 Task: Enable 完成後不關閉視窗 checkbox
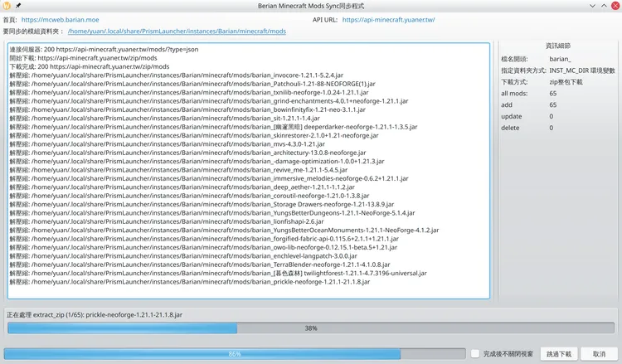[475, 353]
